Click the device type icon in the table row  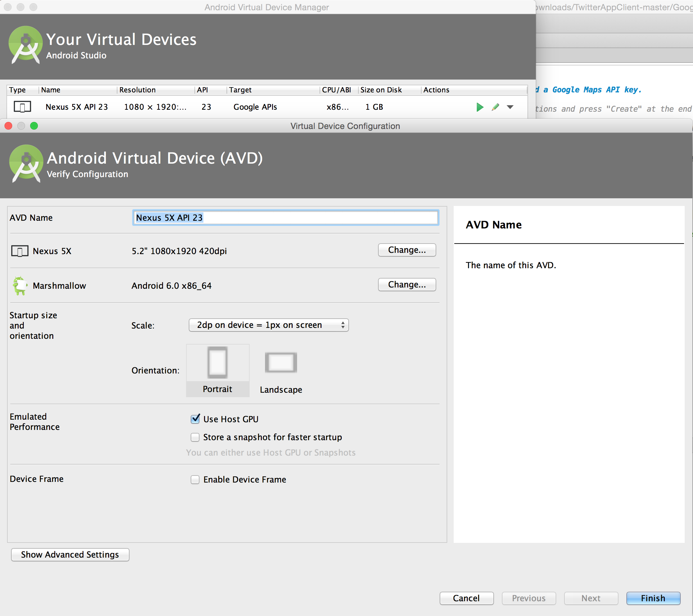pyautogui.click(x=22, y=107)
